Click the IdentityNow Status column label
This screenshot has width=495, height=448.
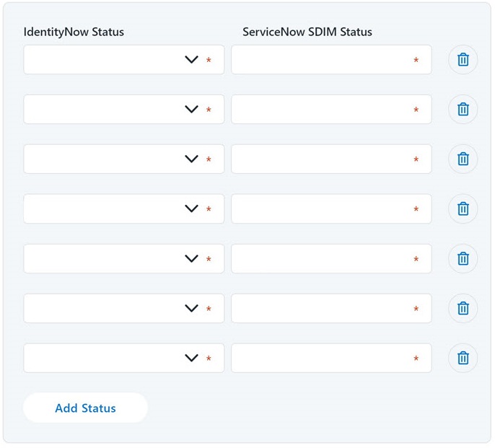pos(74,32)
